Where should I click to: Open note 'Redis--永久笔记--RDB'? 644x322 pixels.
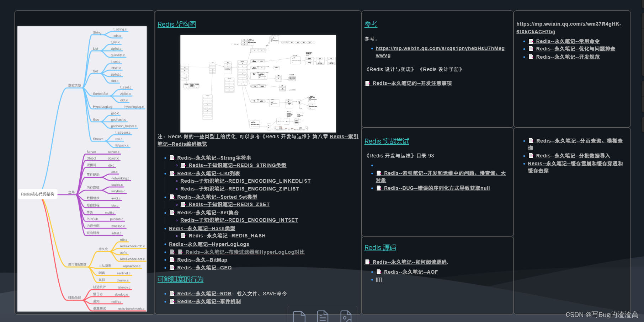(x=204, y=294)
